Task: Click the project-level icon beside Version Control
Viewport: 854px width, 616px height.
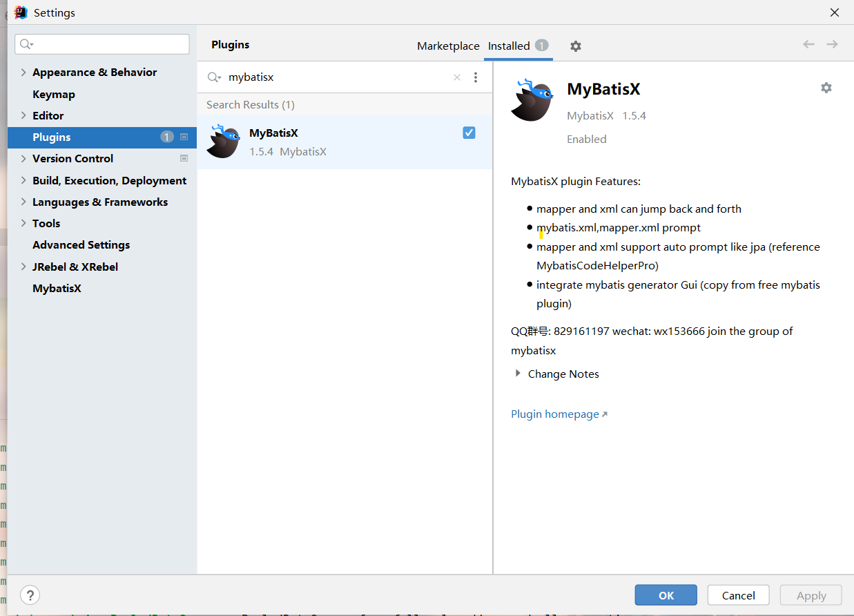Action: click(184, 158)
